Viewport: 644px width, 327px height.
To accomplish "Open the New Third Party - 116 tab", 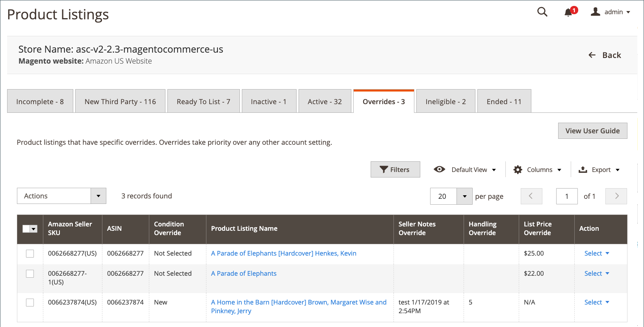I will 120,102.
